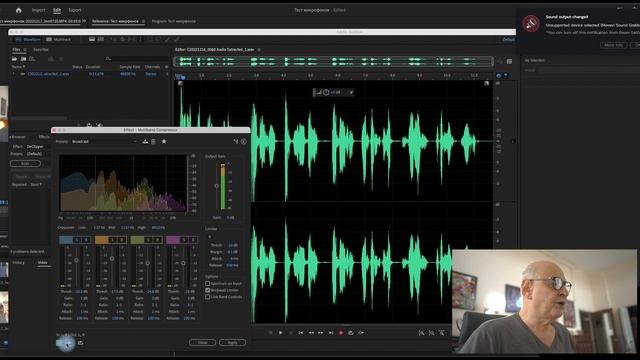Click the New File icon in Files panel
The height and width of the screenshot is (360, 640).
(32, 59)
